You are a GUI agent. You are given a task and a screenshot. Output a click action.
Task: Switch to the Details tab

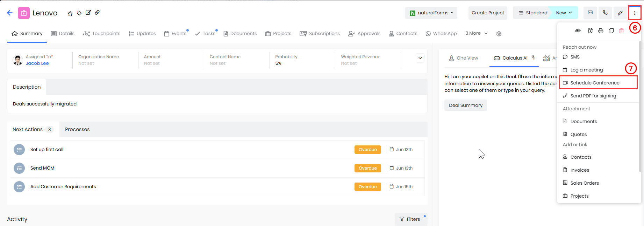[x=63, y=34]
